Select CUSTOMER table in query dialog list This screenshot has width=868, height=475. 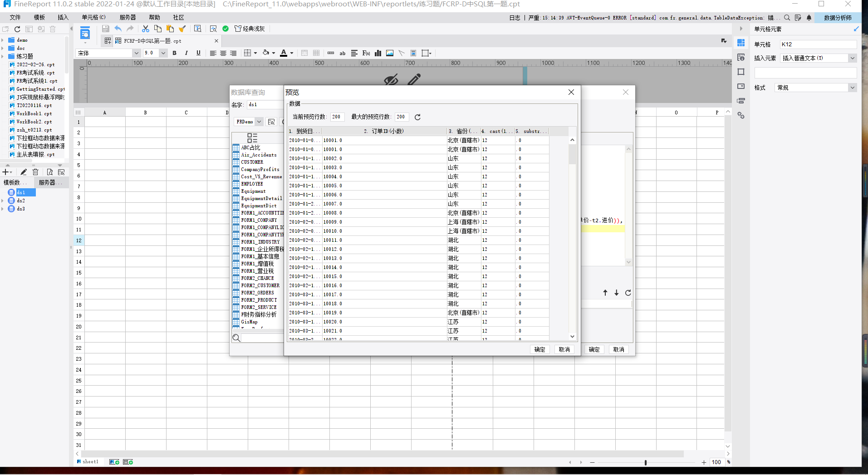click(x=252, y=162)
